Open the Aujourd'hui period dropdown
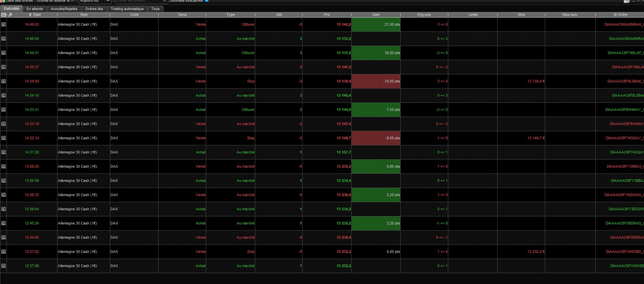 coord(95,1)
